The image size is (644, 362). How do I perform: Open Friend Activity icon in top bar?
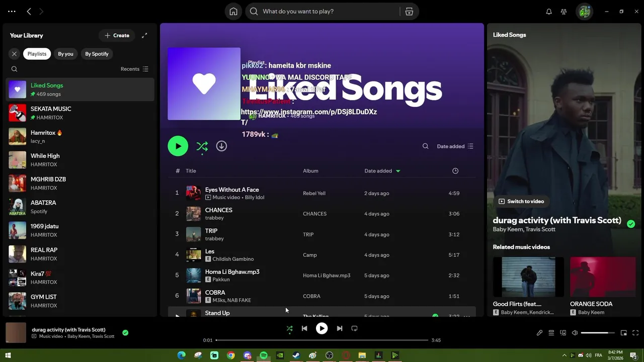coord(564,12)
